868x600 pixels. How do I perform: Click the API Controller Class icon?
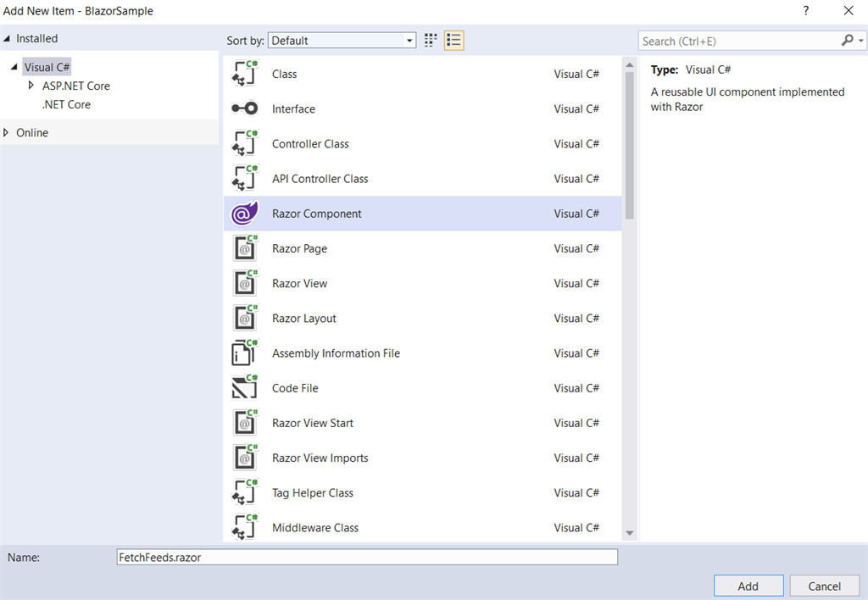coord(245,178)
